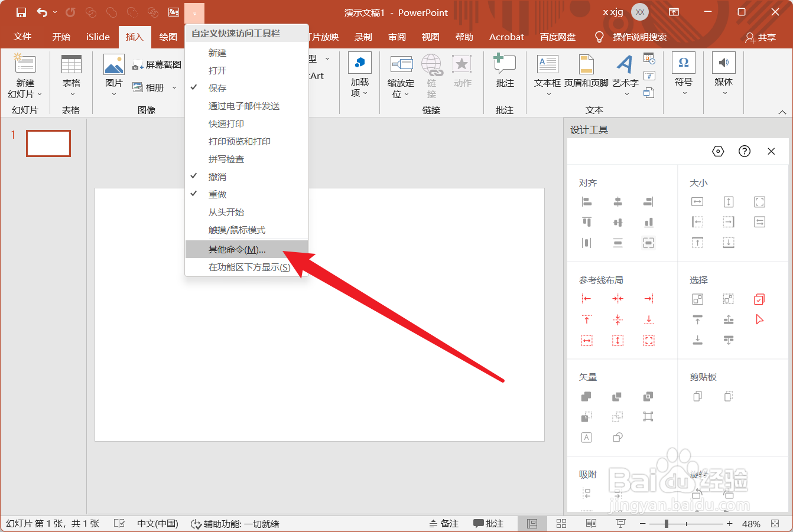Click red checked layers icon under 选择
Image resolution: width=793 pixels, height=532 pixels.
pyautogui.click(x=760, y=299)
